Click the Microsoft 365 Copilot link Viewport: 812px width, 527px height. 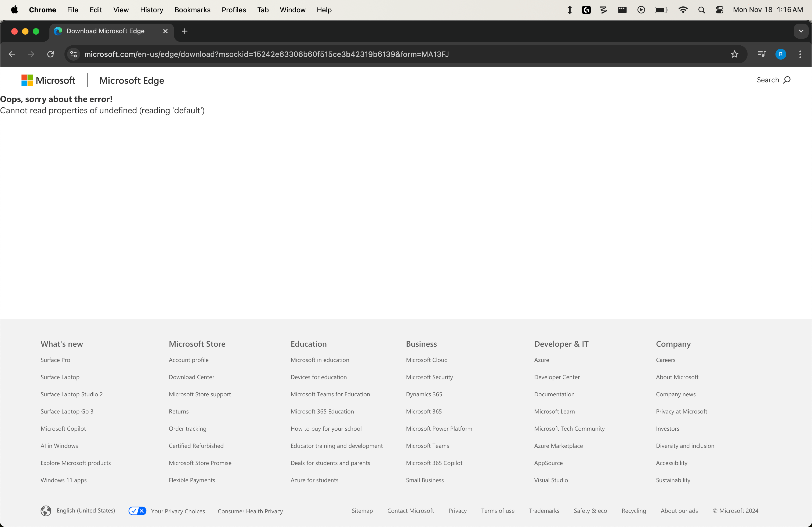pyautogui.click(x=434, y=463)
